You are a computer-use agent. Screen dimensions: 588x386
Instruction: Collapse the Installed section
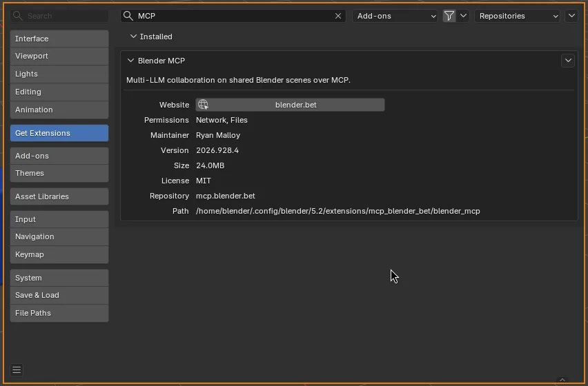[133, 37]
